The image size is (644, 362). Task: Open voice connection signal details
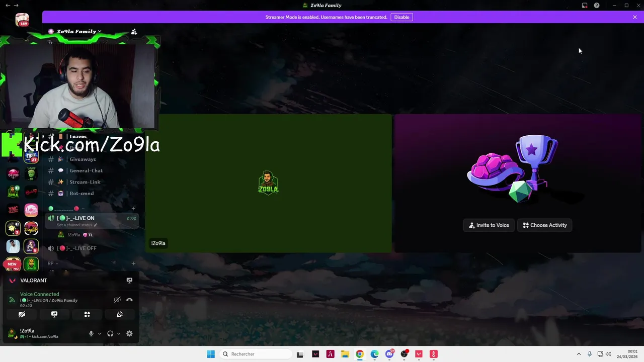click(12, 300)
